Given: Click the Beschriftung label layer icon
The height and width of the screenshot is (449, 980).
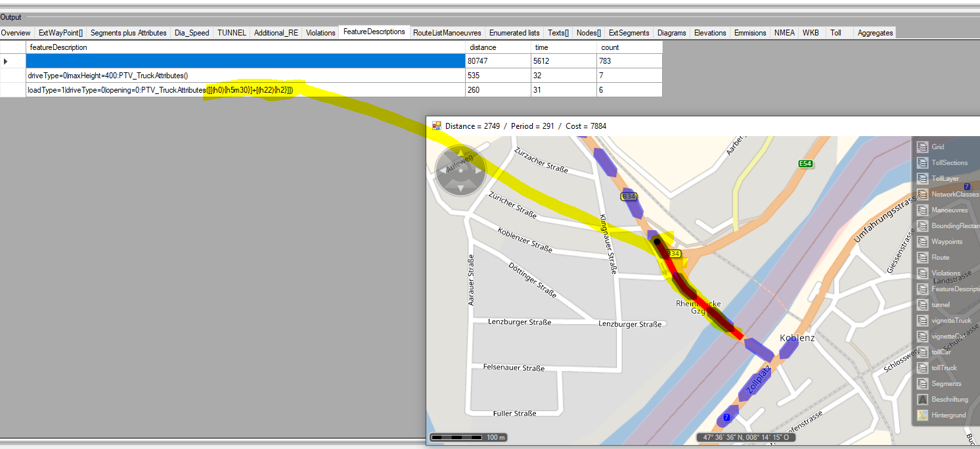Looking at the screenshot, I should coord(922,399).
